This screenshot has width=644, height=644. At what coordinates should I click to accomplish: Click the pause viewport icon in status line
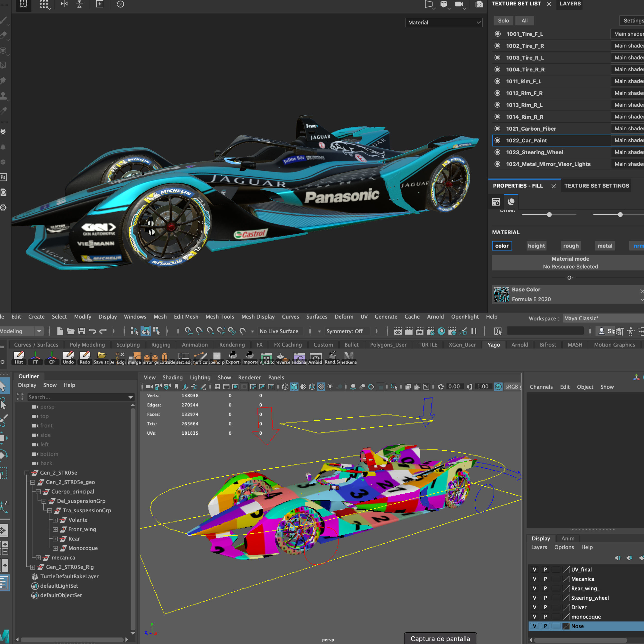[474, 331]
